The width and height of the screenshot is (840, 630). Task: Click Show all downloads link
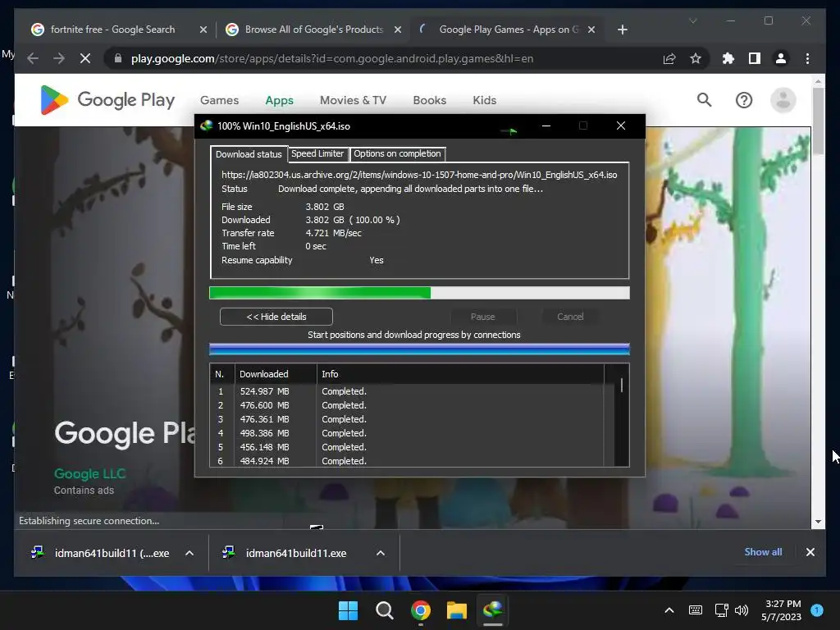[763, 552]
